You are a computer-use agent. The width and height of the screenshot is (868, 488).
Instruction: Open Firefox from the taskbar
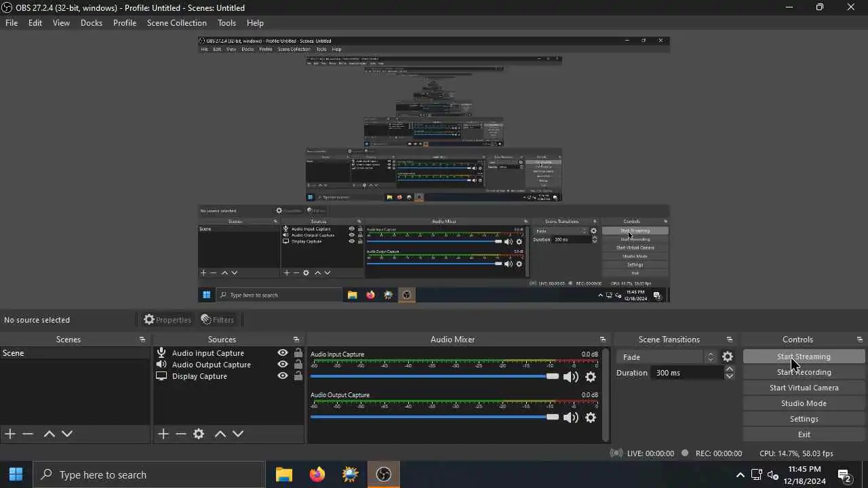click(317, 474)
